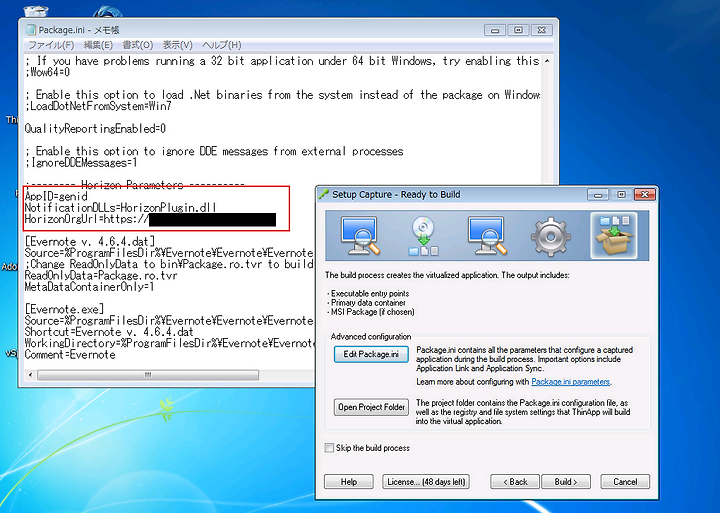Click the Setup Capture title bar icon
This screenshot has height=513, width=720.
[x=324, y=194]
